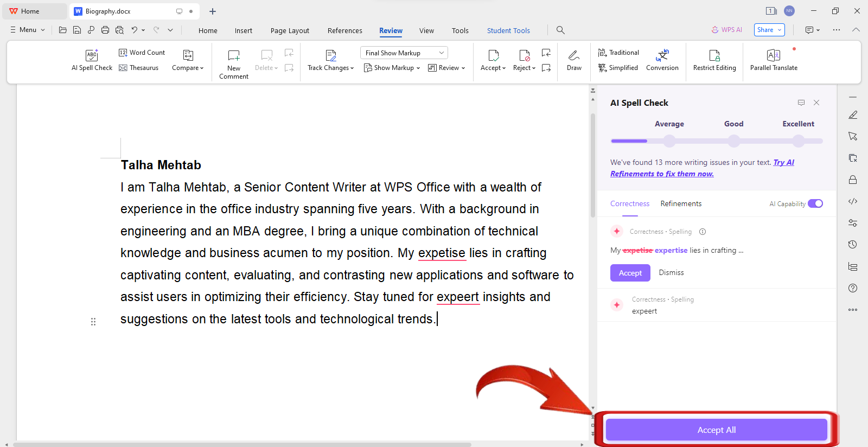Add a new document tab
868x447 pixels.
click(x=213, y=11)
